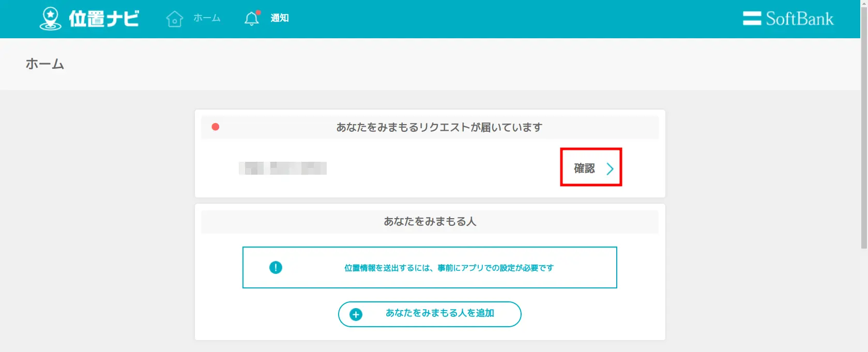Image resolution: width=868 pixels, height=352 pixels.
Task: Click the red dot request indicator
Action: click(216, 127)
